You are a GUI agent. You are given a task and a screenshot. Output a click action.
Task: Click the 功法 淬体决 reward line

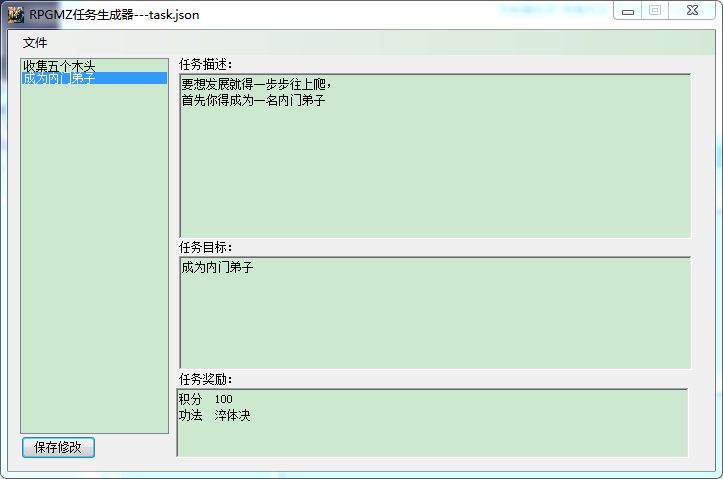pos(214,415)
